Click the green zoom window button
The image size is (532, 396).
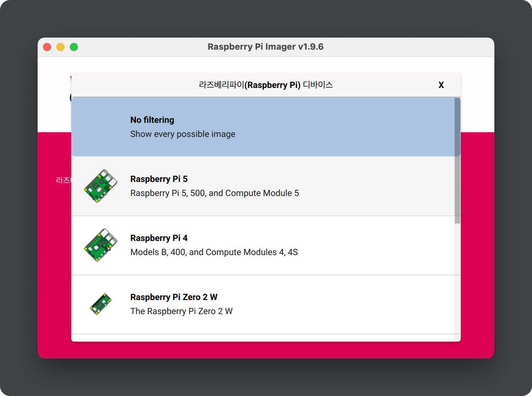click(x=74, y=47)
